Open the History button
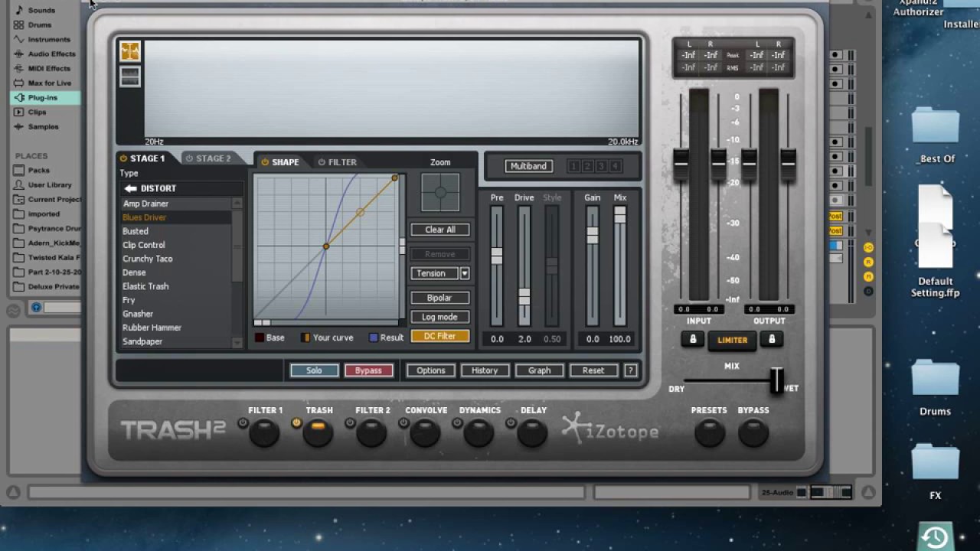The height and width of the screenshot is (551, 980). (485, 370)
